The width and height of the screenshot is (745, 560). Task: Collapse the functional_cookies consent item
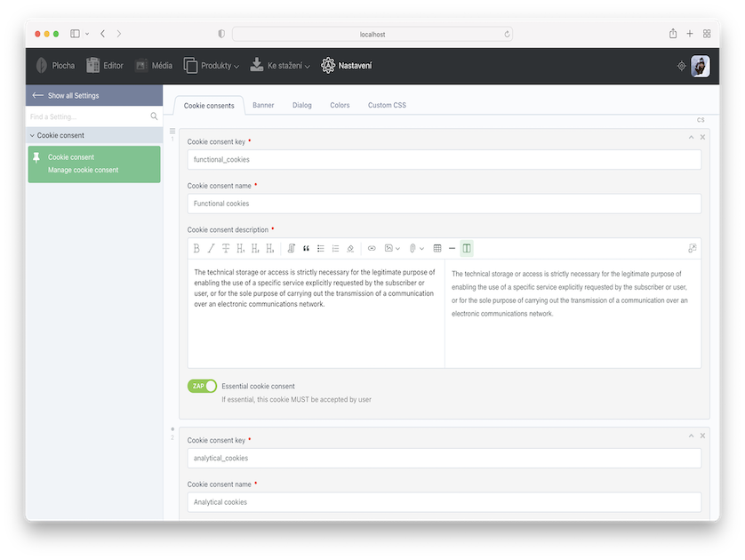(x=692, y=137)
